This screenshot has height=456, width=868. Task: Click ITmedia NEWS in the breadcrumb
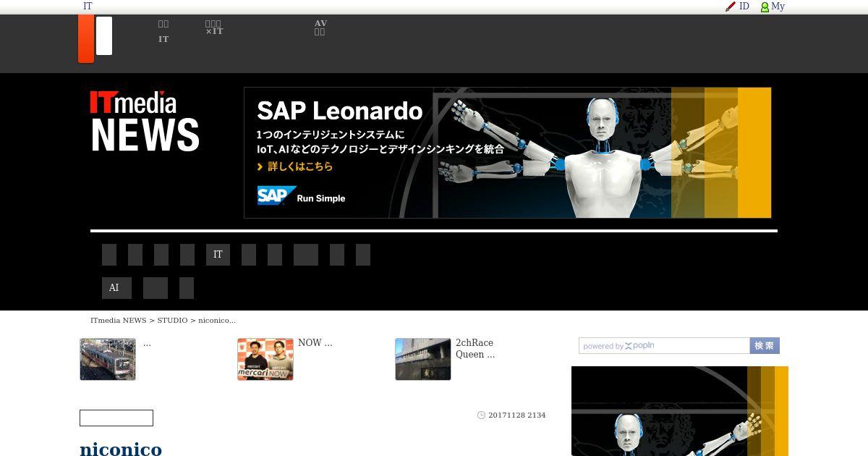[x=119, y=321]
